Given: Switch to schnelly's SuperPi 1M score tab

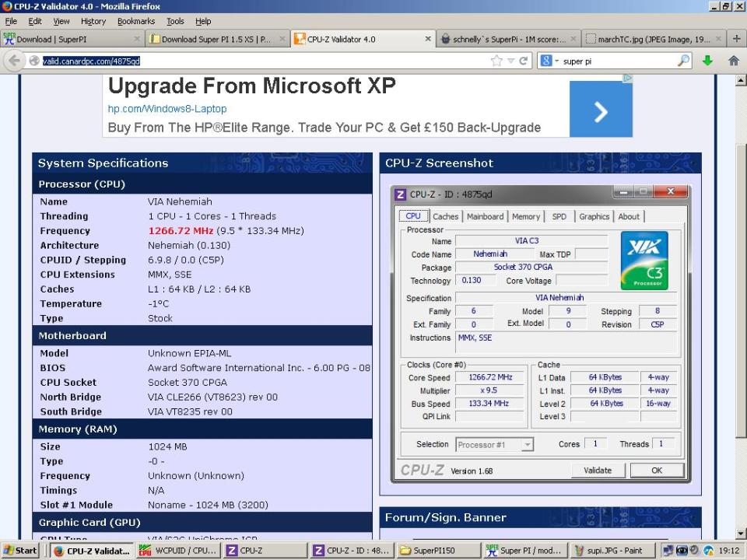Looking at the screenshot, I should [x=508, y=39].
